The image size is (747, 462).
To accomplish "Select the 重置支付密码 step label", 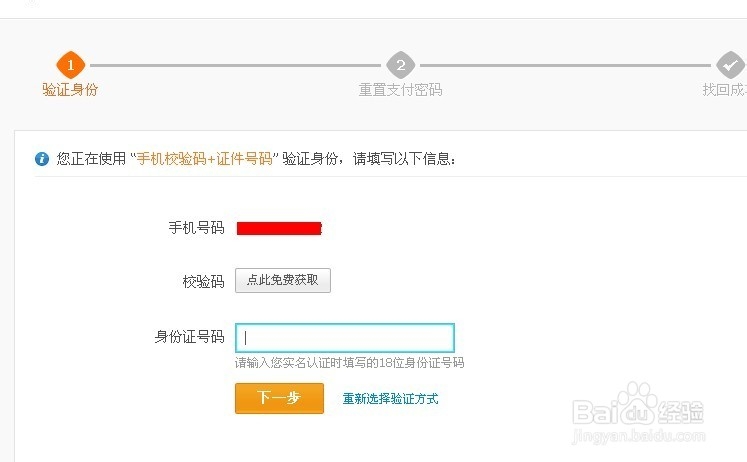I will (x=400, y=90).
